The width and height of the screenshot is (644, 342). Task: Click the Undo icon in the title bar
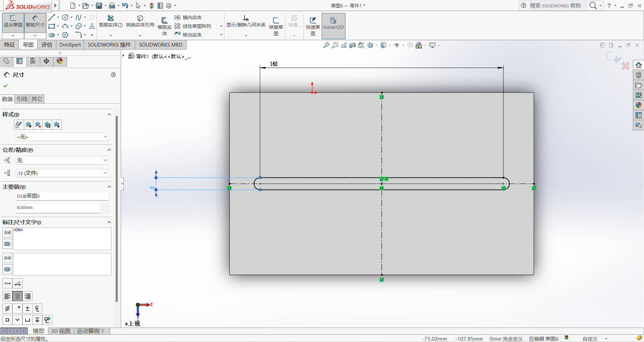(x=125, y=6)
